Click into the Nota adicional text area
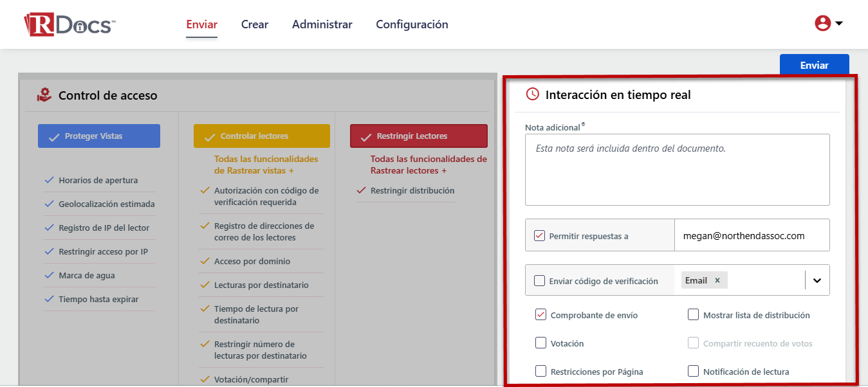Viewport: 868px width, 387px height. pyautogui.click(x=677, y=170)
